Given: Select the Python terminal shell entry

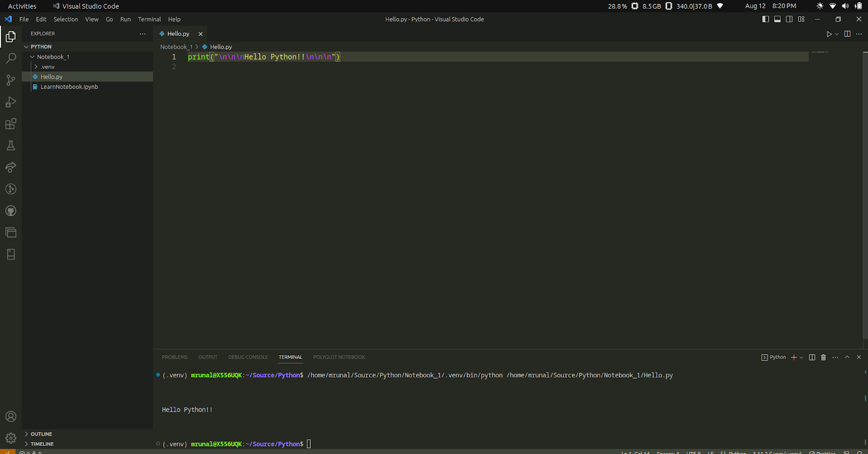Looking at the screenshot, I should pos(774,357).
